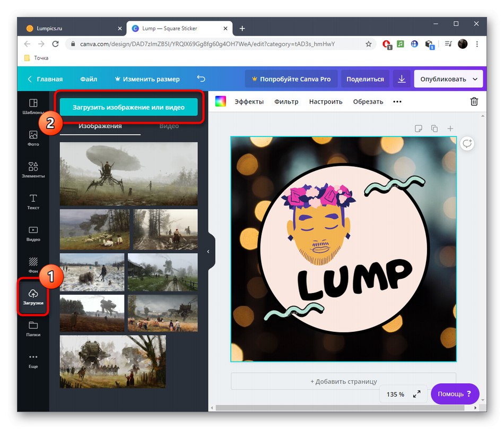Open the Видео sidebar panel
The width and height of the screenshot is (504, 429).
point(33,234)
